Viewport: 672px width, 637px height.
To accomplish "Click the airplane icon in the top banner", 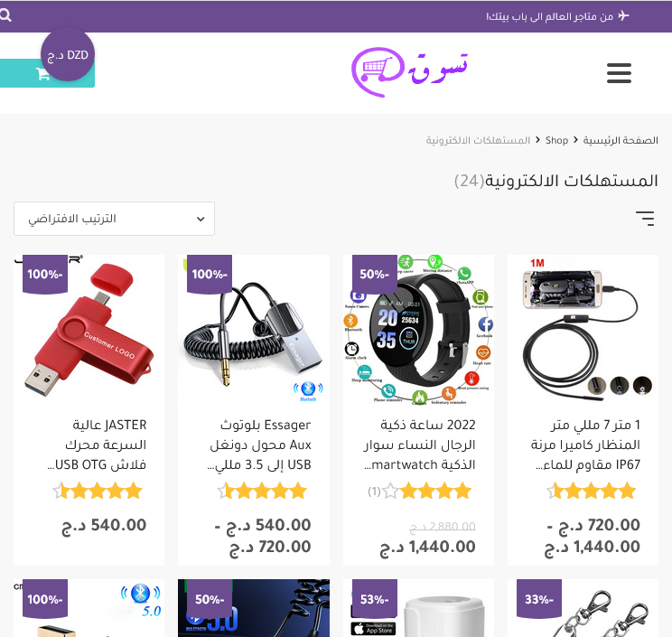I will tap(623, 16).
